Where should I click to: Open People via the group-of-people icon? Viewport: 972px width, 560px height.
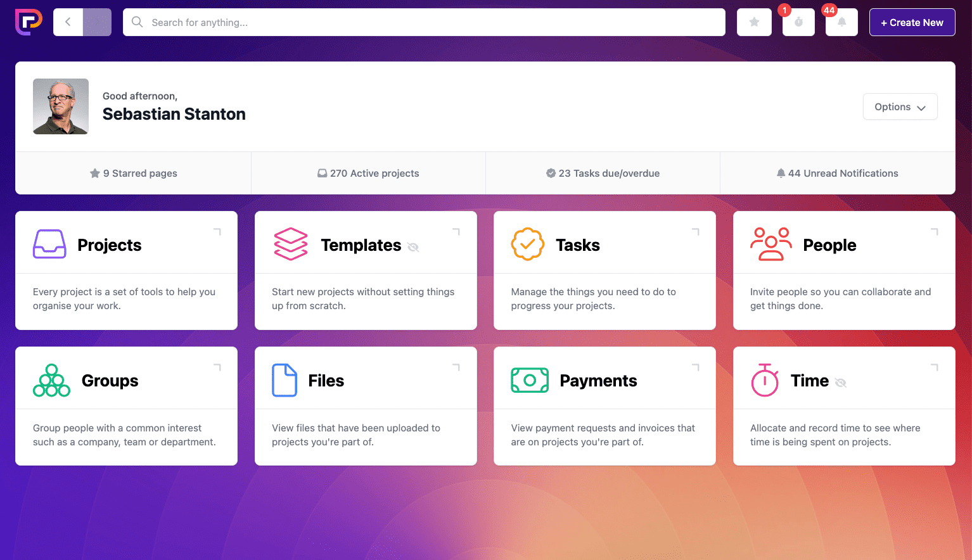771,244
